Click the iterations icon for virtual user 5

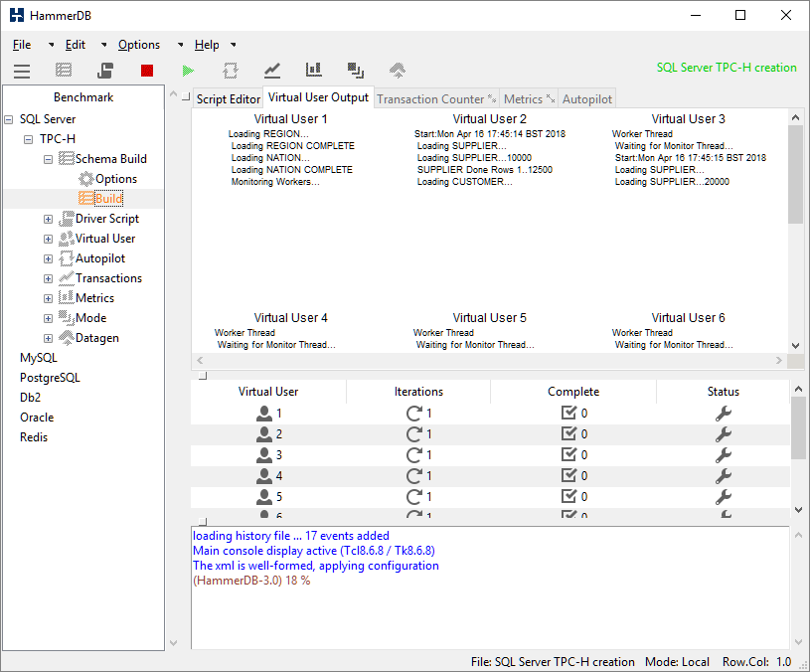pyautogui.click(x=413, y=496)
